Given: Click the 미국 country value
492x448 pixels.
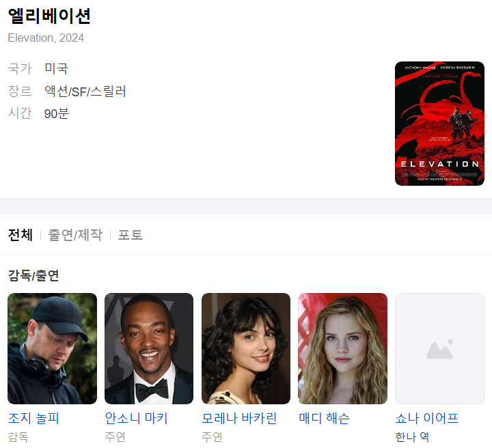Looking at the screenshot, I should [x=56, y=68].
